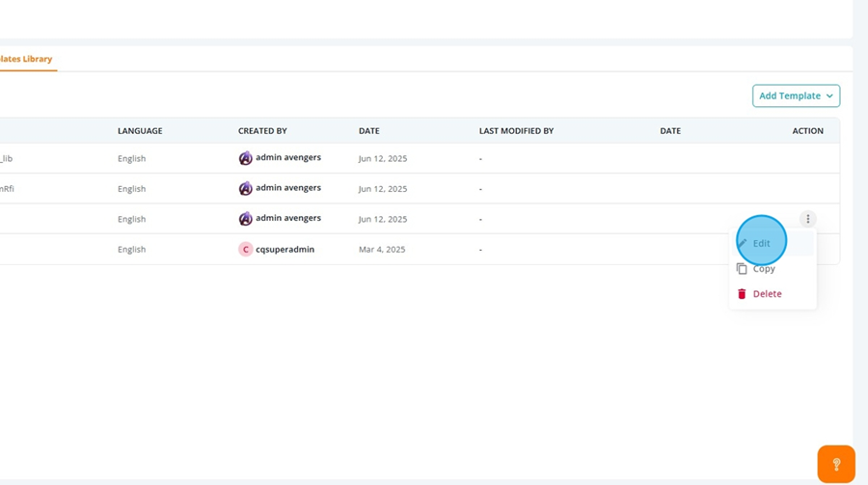Image resolution: width=868 pixels, height=485 pixels.
Task: Click the _lib template name cell
Action: pyautogui.click(x=6, y=158)
